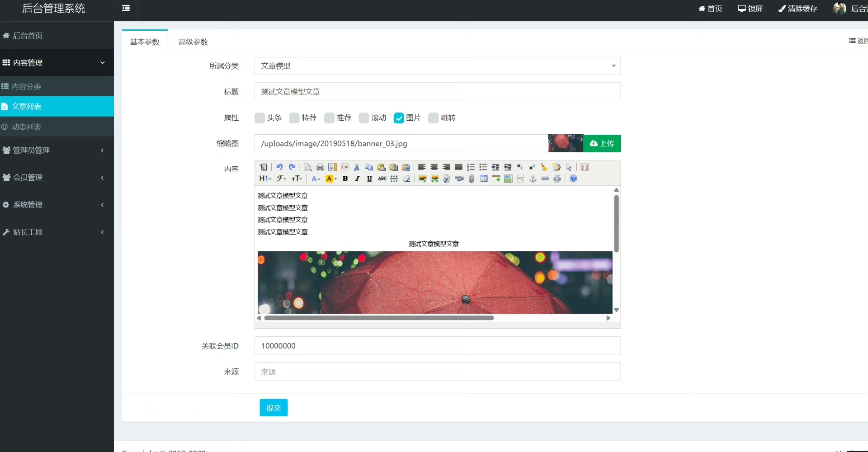The width and height of the screenshot is (868, 452).
Task: Insert a numbered list in the editor
Action: 471,167
